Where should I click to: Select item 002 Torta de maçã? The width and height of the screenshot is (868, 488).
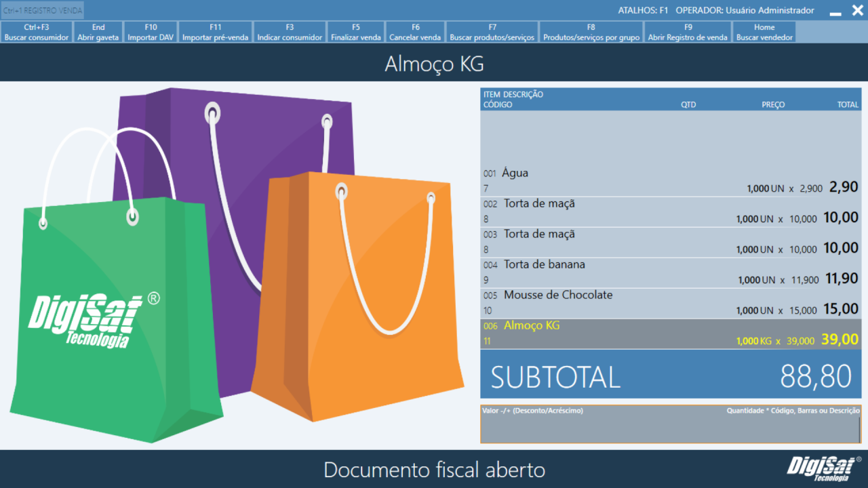671,211
